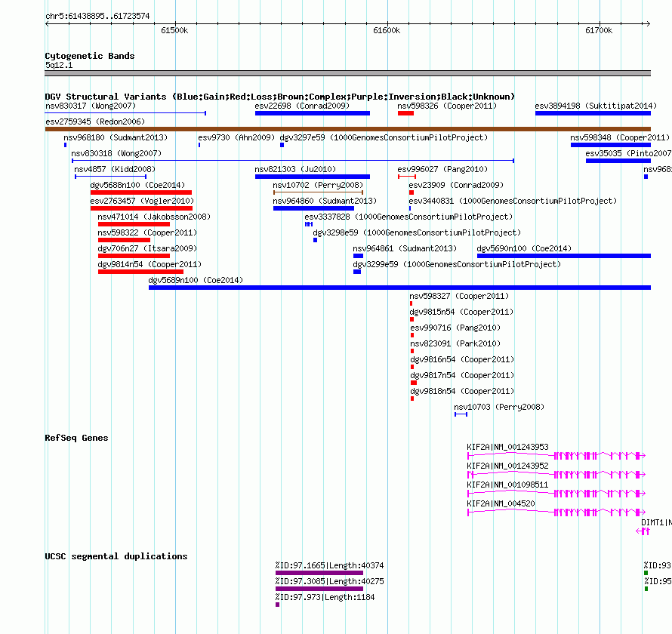The width and height of the screenshot is (672, 634).
Task: Click the nsv471014 (Jakobsson2008) label
Action: click(154, 217)
